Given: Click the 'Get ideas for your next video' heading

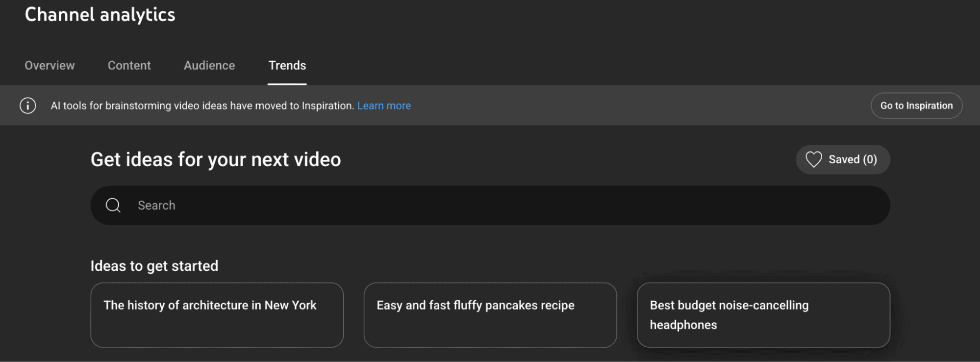Looking at the screenshot, I should point(216,159).
